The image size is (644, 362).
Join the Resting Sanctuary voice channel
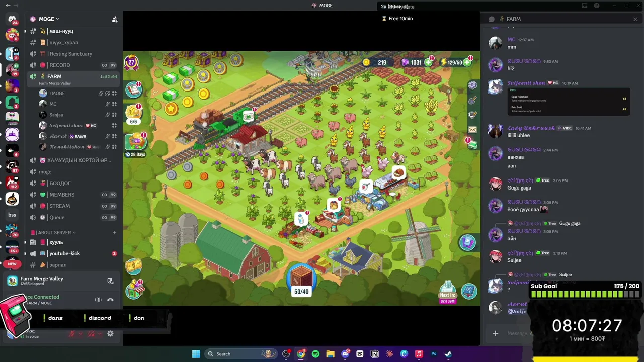[x=73, y=54]
